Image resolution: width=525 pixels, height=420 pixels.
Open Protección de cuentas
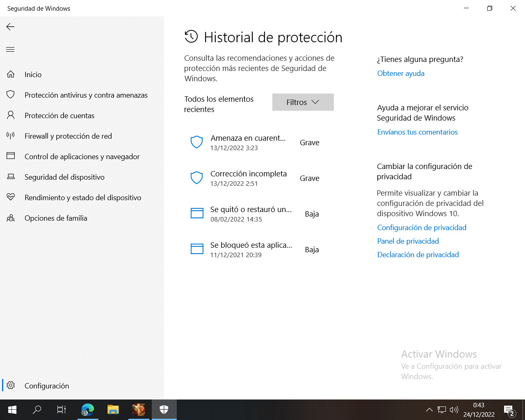[82, 115]
